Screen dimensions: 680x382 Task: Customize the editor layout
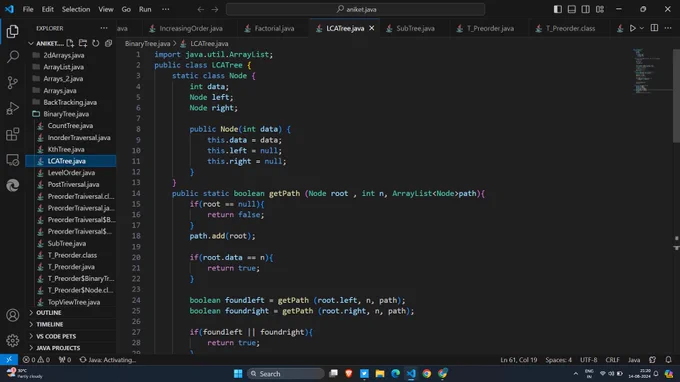point(600,9)
